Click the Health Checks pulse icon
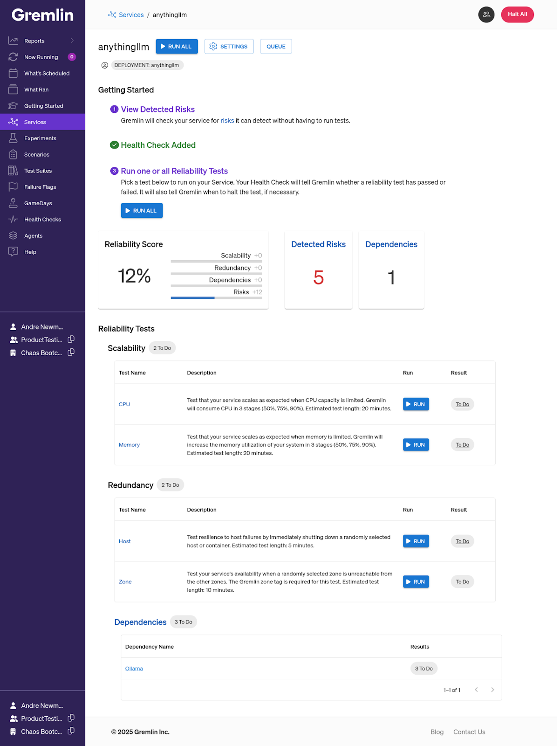 pos(13,219)
